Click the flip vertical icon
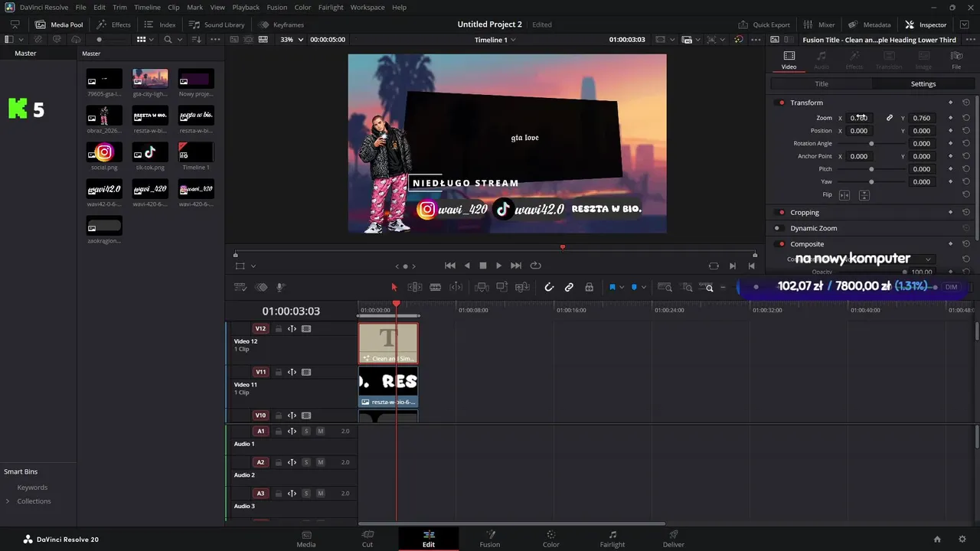 tap(864, 195)
